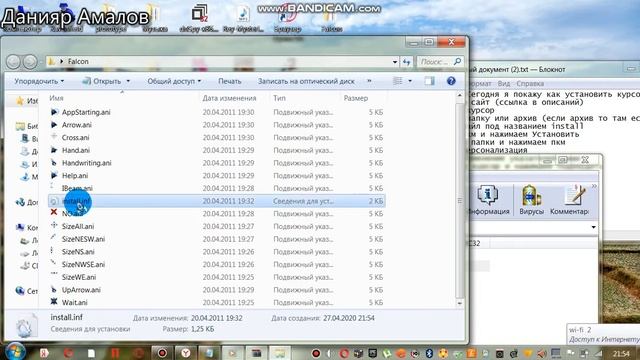Expand the » overflow in the archive window toolbar
The height and width of the screenshot is (360, 640).
pyautogui.click(x=594, y=186)
